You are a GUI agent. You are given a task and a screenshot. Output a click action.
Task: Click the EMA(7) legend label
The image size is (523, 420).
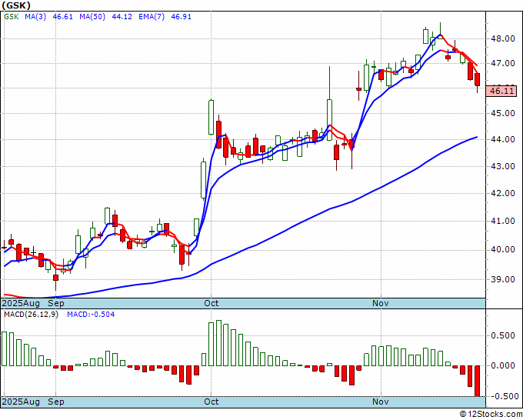(152, 17)
